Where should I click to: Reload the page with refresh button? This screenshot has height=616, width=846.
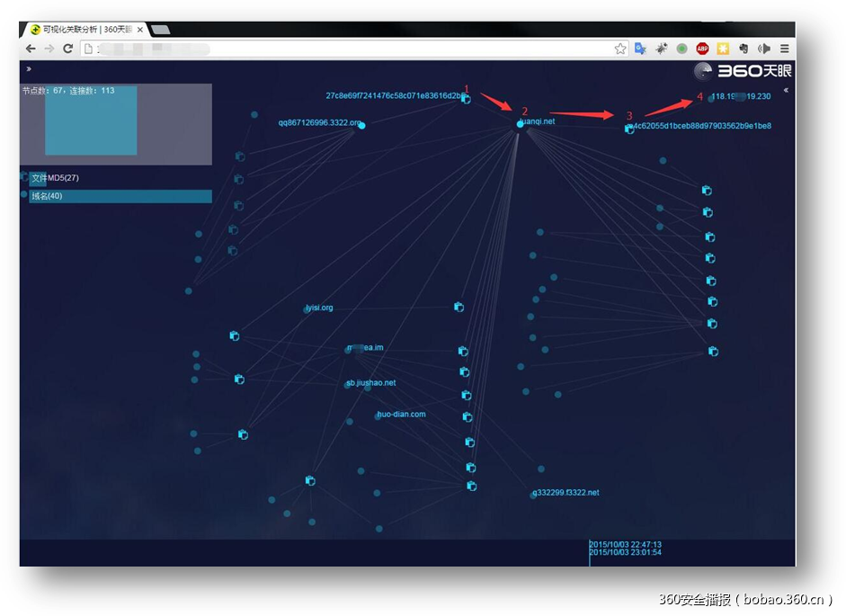pos(67,49)
